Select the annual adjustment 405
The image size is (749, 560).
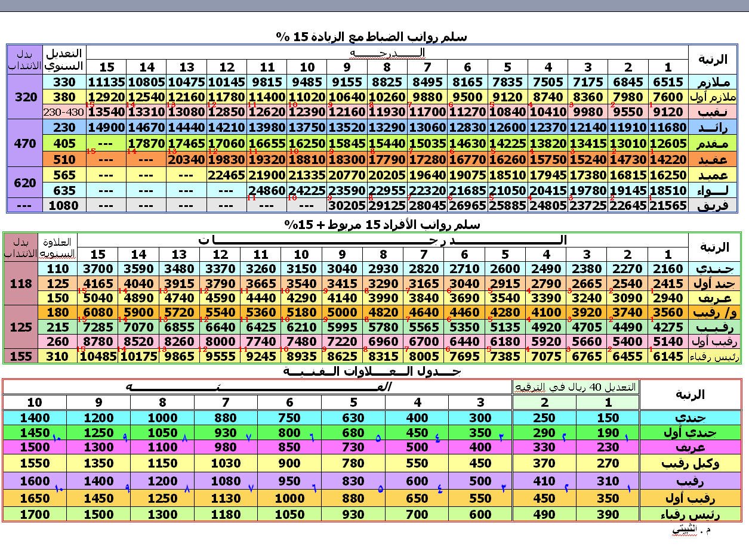pyautogui.click(x=64, y=144)
